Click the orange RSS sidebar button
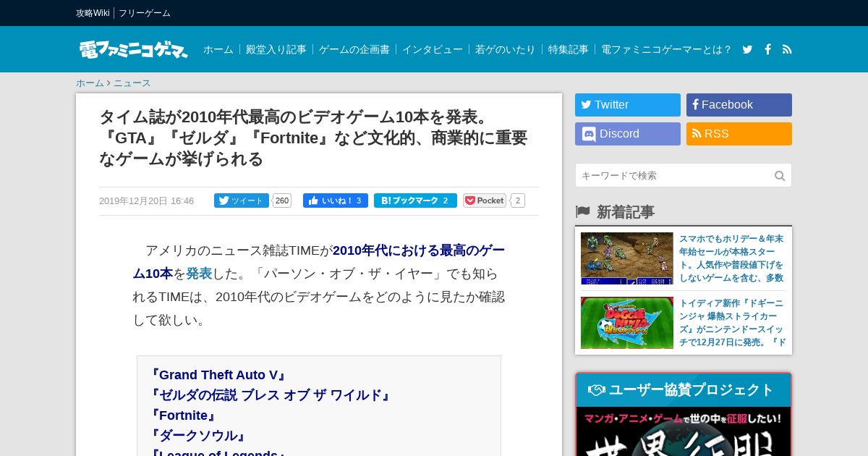The image size is (868, 456). [x=739, y=134]
